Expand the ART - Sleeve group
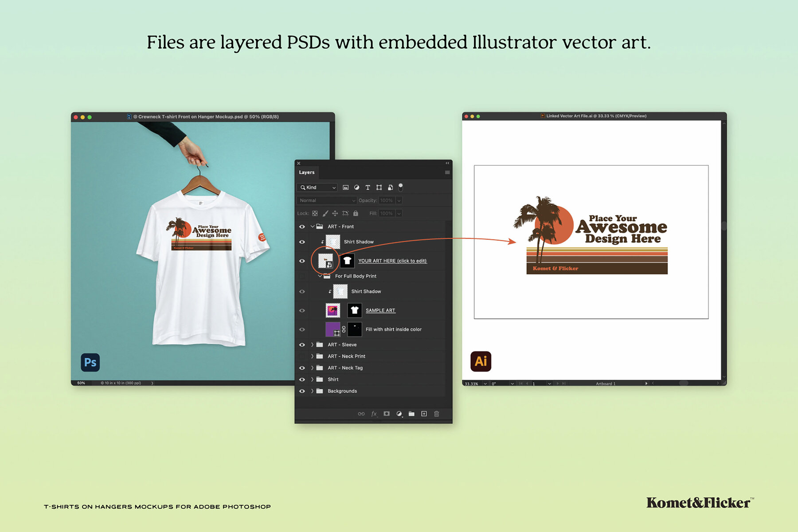 point(312,344)
